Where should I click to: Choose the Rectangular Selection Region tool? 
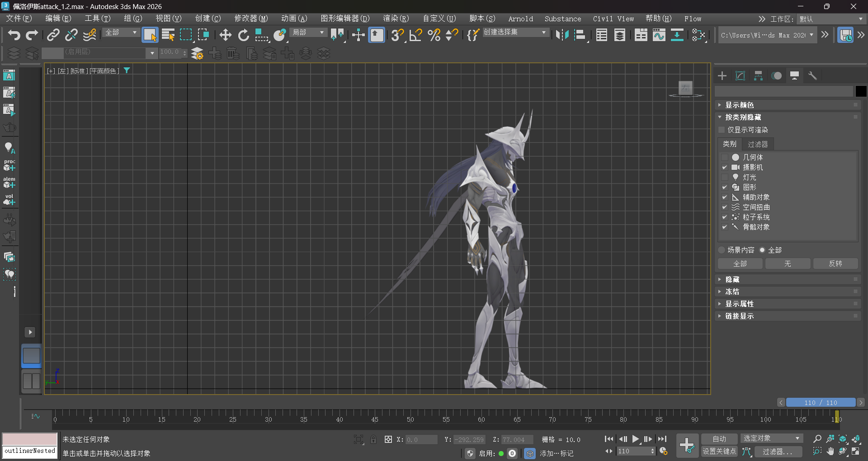click(x=186, y=35)
